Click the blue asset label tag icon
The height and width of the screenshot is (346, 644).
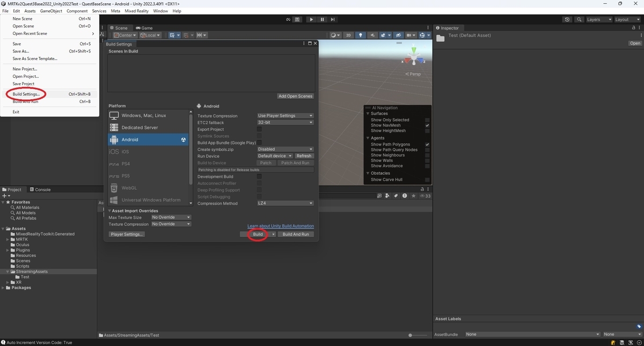point(639,326)
